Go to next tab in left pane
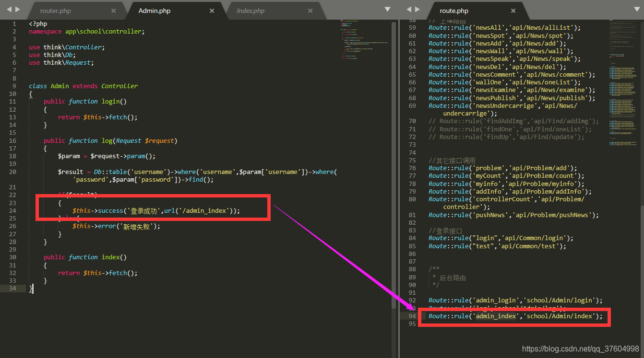Image resolution: width=644 pixels, height=358 pixels. pos(18,9)
